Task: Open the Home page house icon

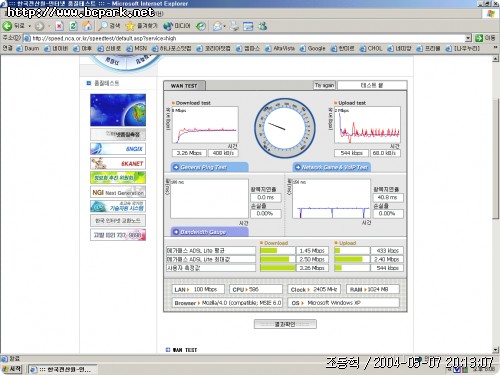Action: (87, 26)
